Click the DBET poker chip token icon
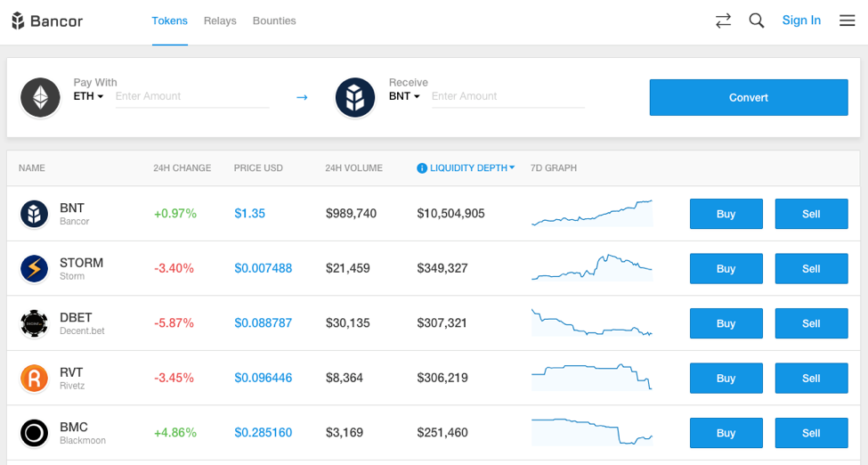868x465 pixels. pos(35,323)
